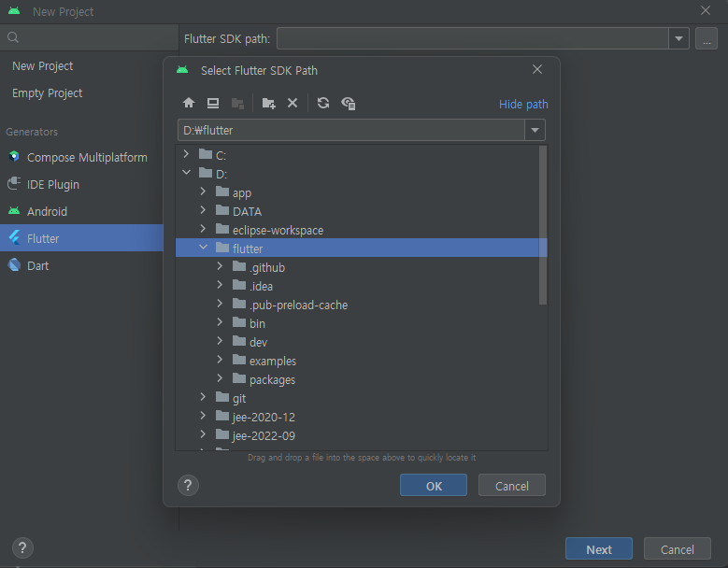
Task: Expand the .github folder
Action: (220, 266)
